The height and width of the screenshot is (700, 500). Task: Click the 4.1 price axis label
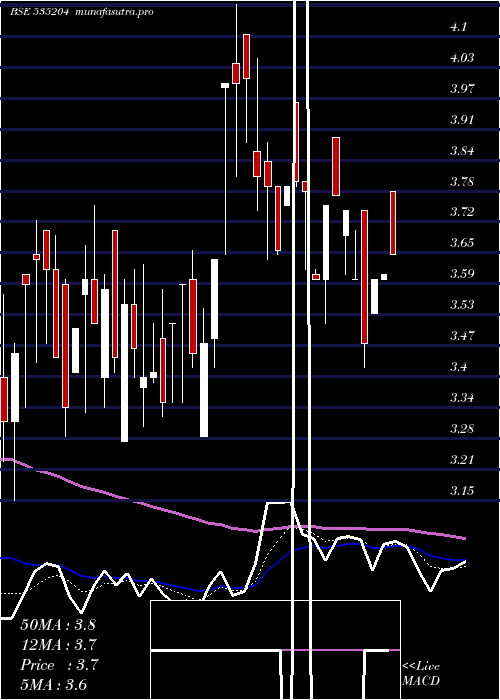[x=458, y=27]
